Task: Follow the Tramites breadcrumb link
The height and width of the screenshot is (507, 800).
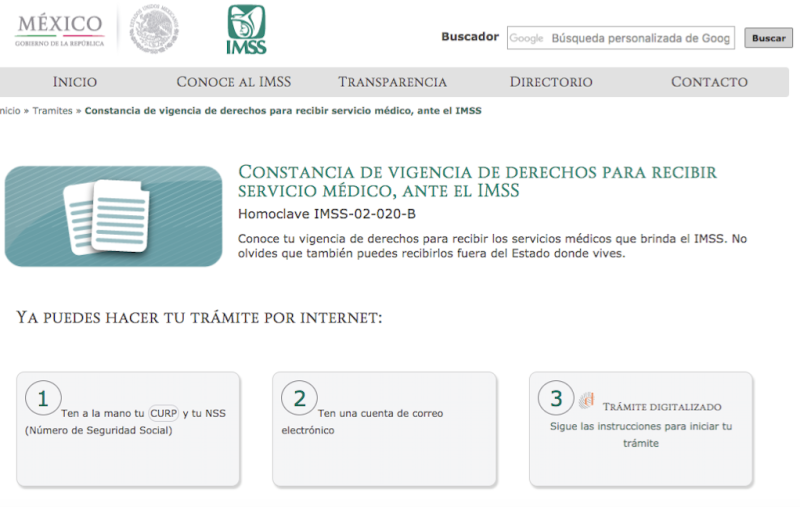Action: 53,111
